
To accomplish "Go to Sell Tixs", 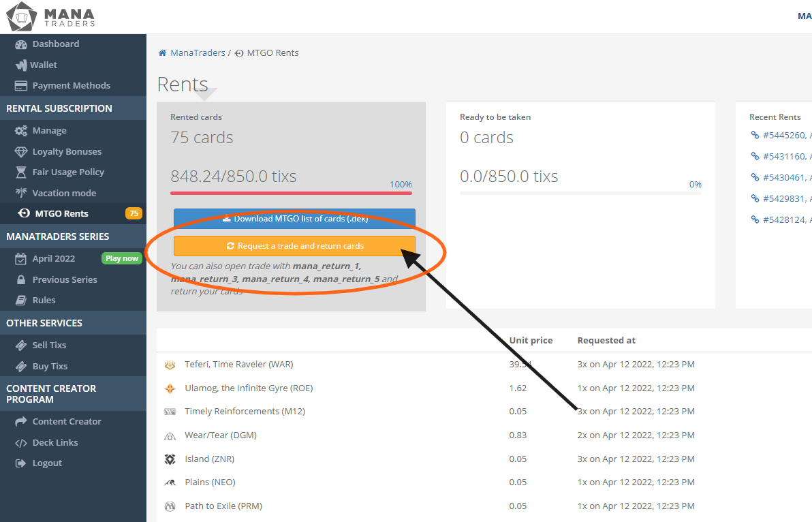I will click(49, 346).
